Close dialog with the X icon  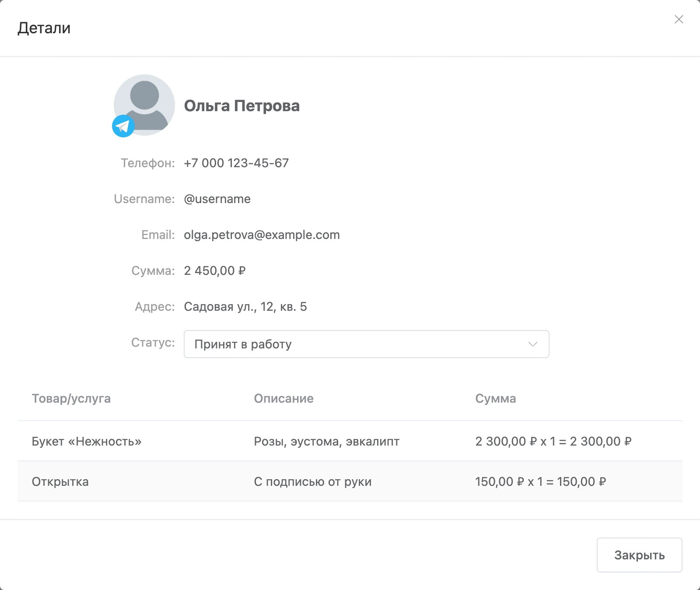(x=679, y=19)
